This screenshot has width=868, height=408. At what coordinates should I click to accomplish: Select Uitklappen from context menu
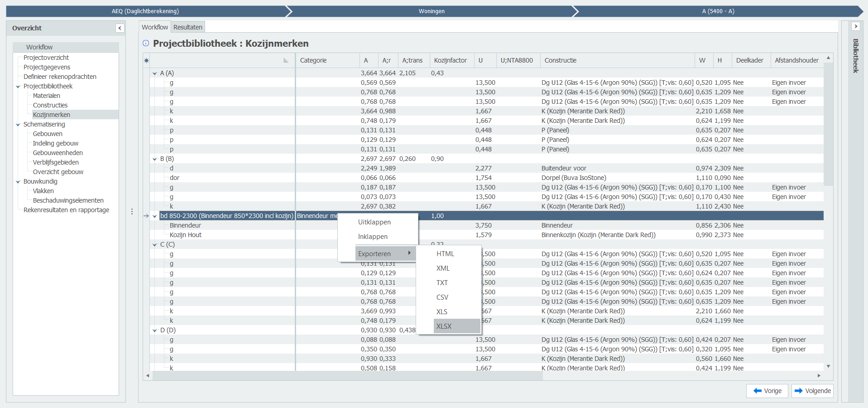[x=374, y=222]
